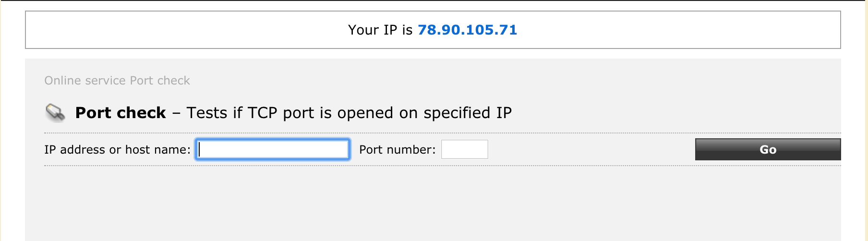The height and width of the screenshot is (241, 868).
Task: Click the bold Port check heading
Action: pos(121,113)
